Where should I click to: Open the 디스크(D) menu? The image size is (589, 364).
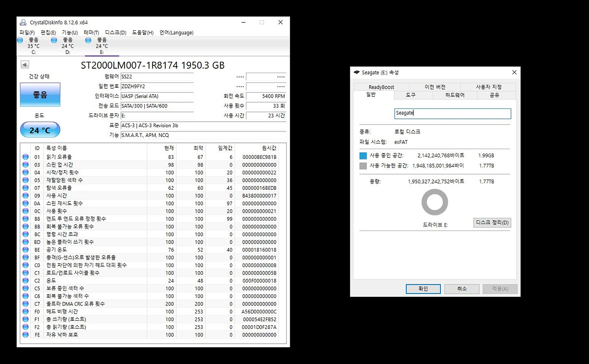tap(116, 32)
